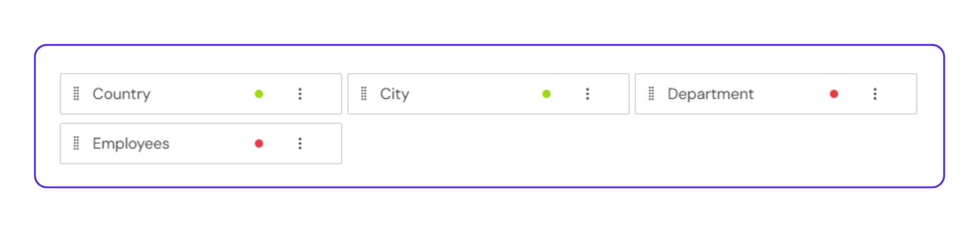Image resolution: width=980 pixels, height=227 pixels.
Task: Click the City field drag handle
Action: tap(364, 94)
